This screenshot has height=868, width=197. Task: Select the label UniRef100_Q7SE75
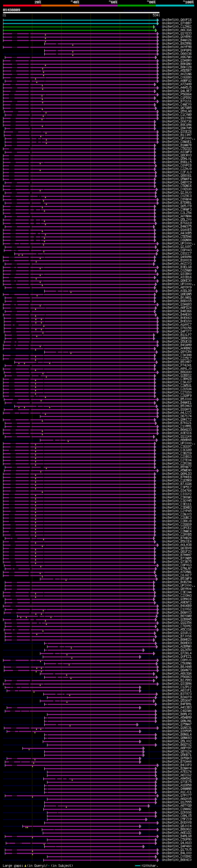click(177, 782)
